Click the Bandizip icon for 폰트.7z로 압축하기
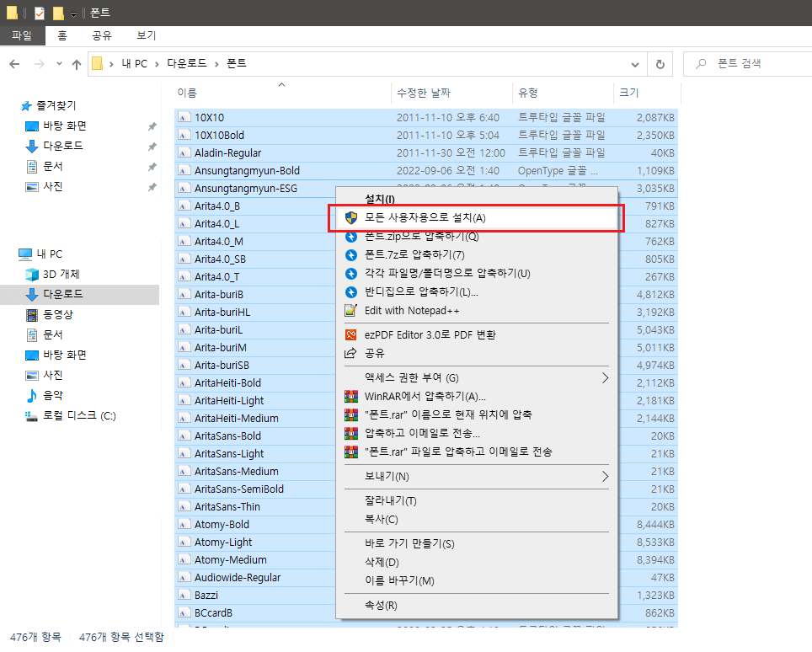Image resolution: width=812 pixels, height=652 pixels. pyautogui.click(x=351, y=254)
